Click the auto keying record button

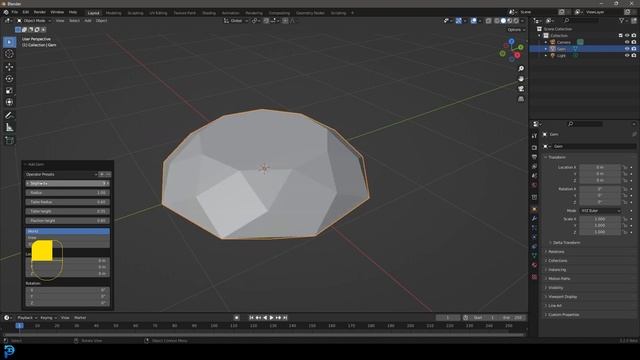[x=237, y=318]
